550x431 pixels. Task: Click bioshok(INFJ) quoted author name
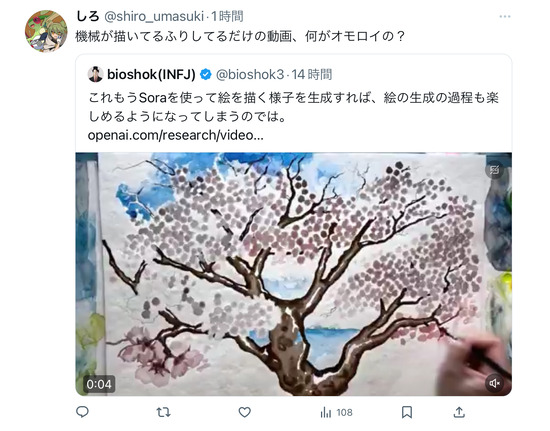151,74
